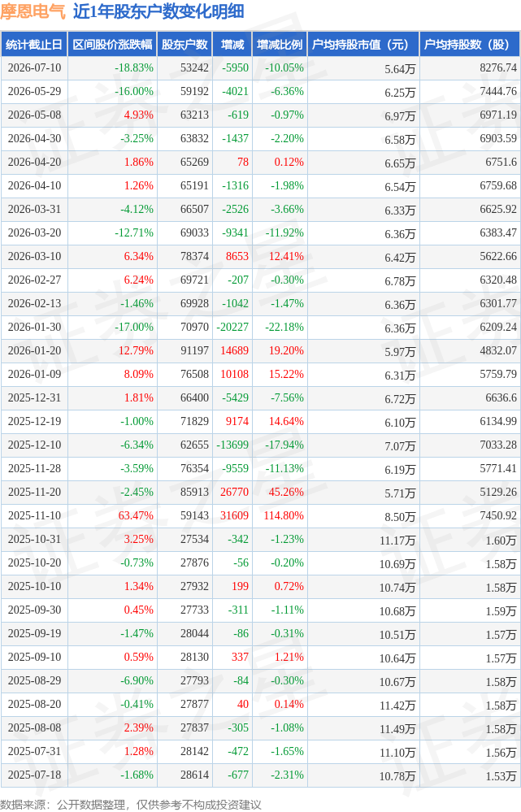Screen dimensions: 521x812
Task: Click the 63.47% price change value
Action: point(136,516)
